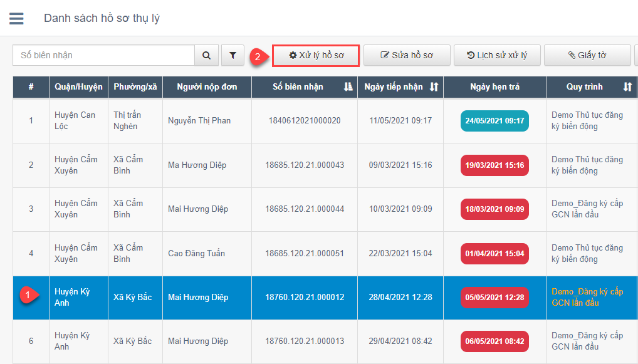Open the hamburger navigation menu
638x364 pixels.
pyautogui.click(x=16, y=19)
